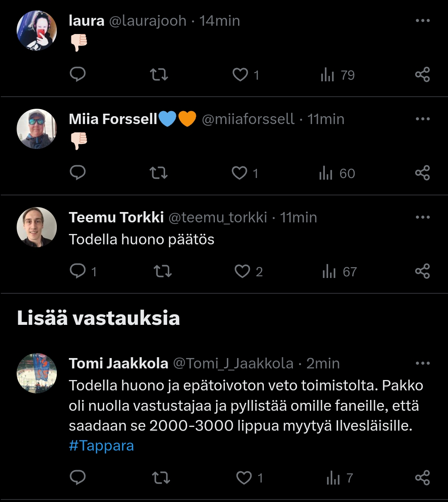This screenshot has width=448, height=502.
Task: Open Miia Forssell's profile picture
Action: (x=37, y=129)
